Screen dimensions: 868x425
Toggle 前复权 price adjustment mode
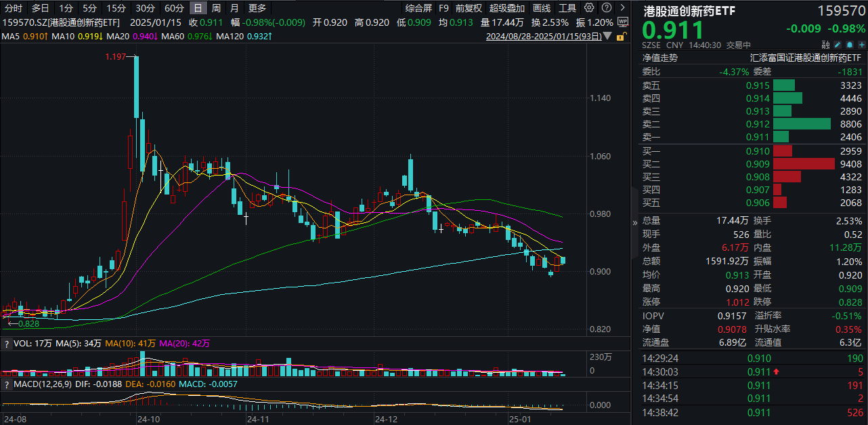469,8
